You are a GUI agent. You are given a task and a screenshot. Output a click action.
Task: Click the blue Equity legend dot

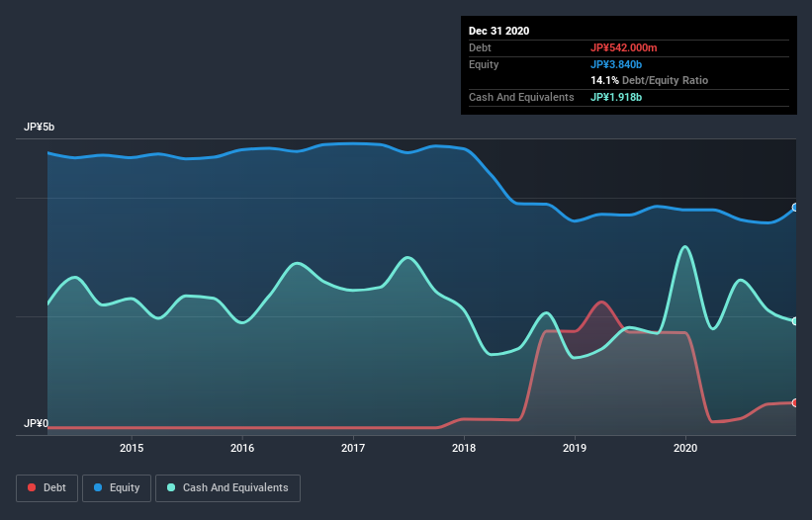(98, 487)
